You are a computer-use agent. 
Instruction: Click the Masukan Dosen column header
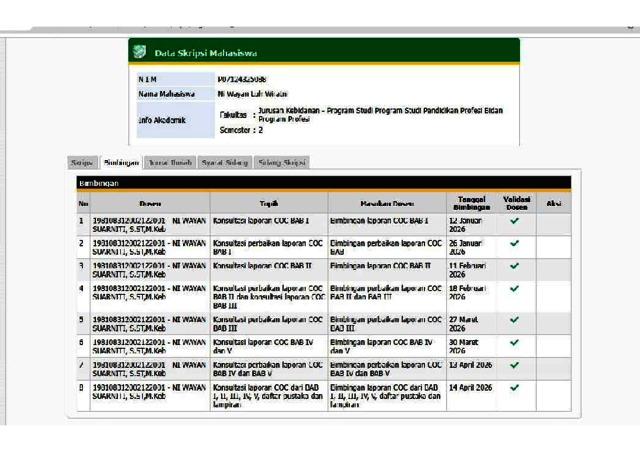coord(387,203)
